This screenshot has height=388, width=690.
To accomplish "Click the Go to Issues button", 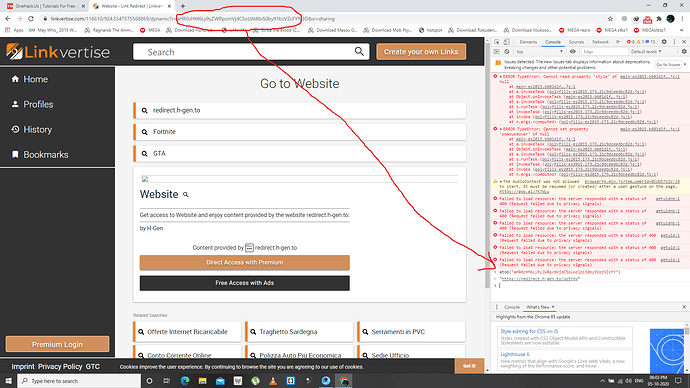I will [x=668, y=65].
